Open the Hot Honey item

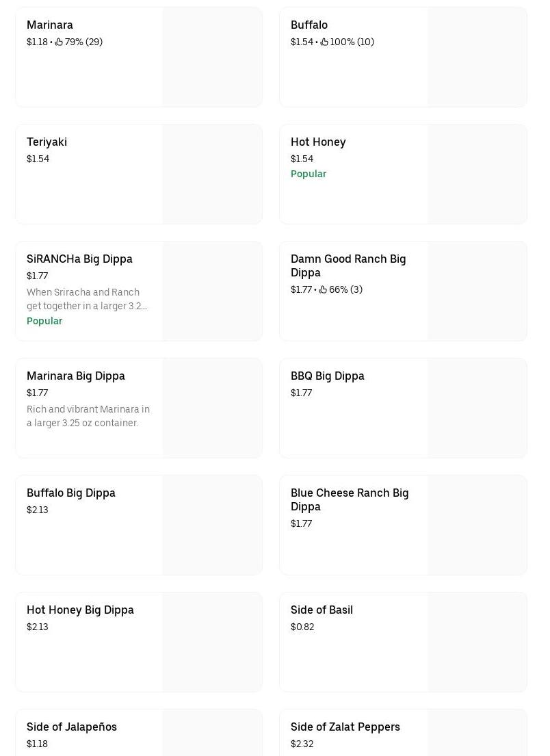coord(318,142)
